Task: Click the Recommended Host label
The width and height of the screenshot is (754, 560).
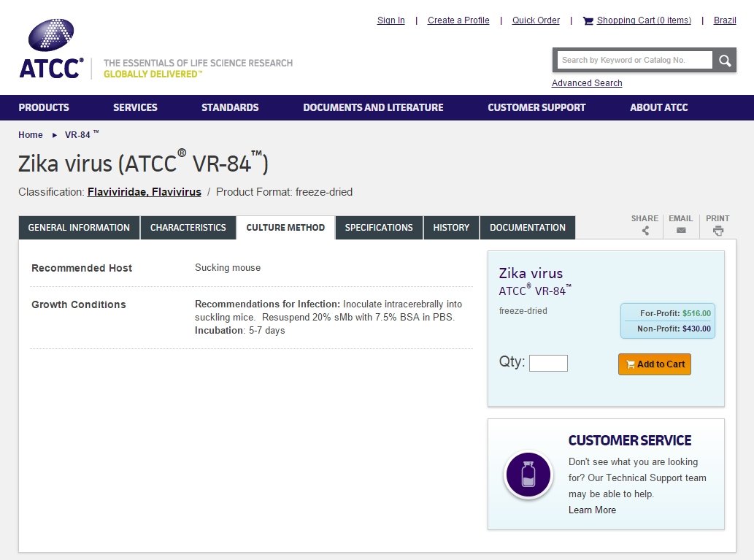Action: tap(82, 268)
